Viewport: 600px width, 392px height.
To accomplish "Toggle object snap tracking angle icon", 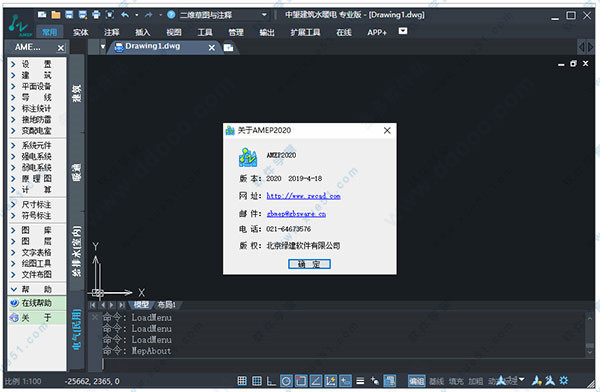I will (x=316, y=381).
